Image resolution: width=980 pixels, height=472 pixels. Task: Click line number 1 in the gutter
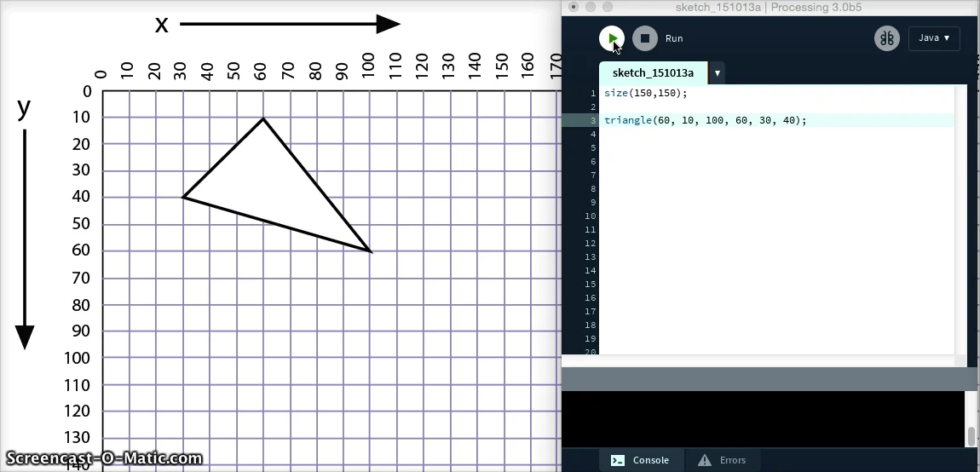click(x=593, y=93)
